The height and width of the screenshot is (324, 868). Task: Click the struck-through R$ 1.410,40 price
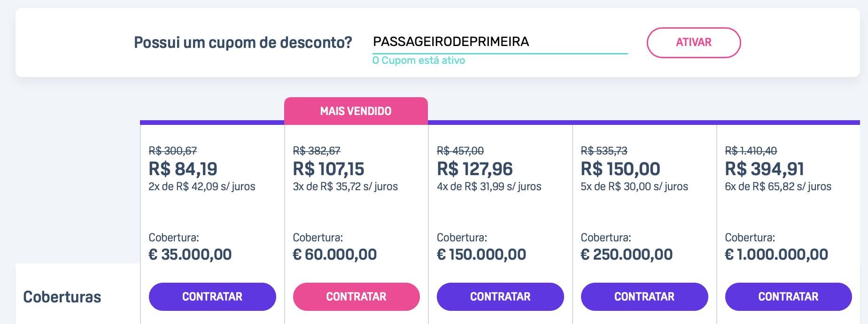(751, 151)
